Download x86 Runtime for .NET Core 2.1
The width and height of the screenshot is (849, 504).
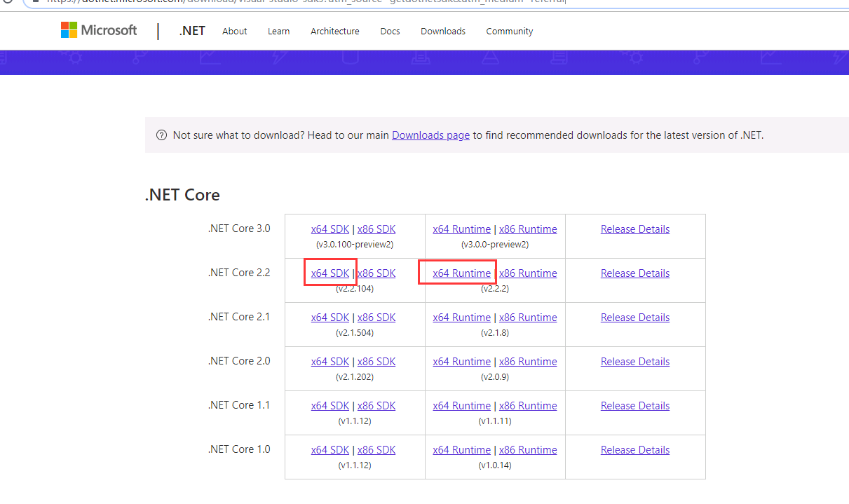(x=528, y=318)
